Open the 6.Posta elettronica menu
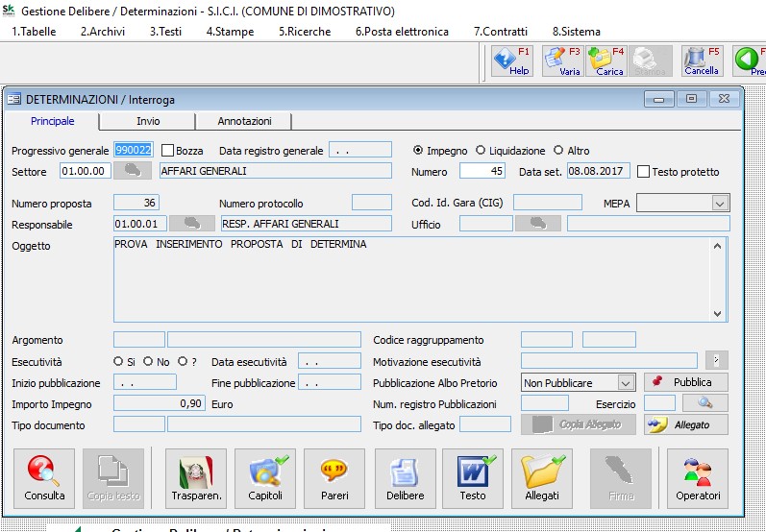This screenshot has height=532, width=766. (402, 32)
